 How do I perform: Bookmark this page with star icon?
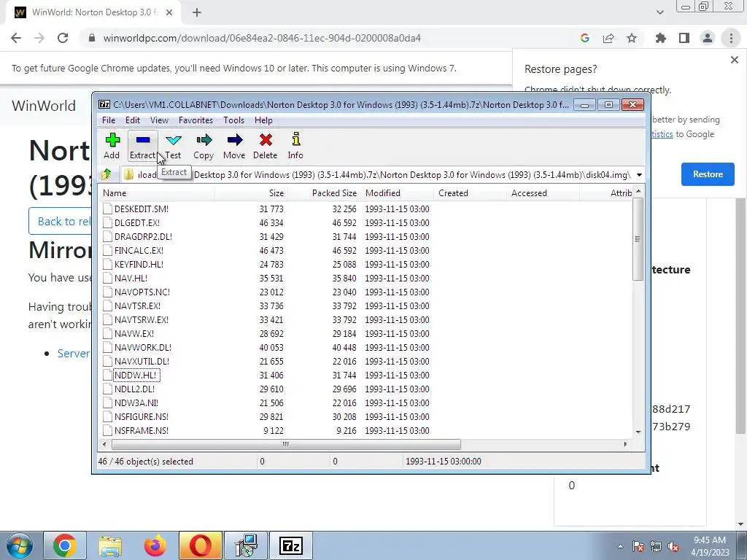[x=632, y=38]
